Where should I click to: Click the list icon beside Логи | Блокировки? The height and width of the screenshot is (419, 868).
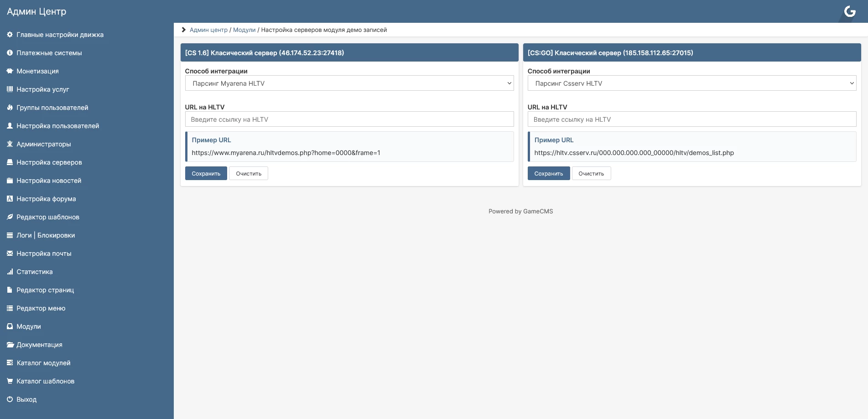(x=10, y=235)
